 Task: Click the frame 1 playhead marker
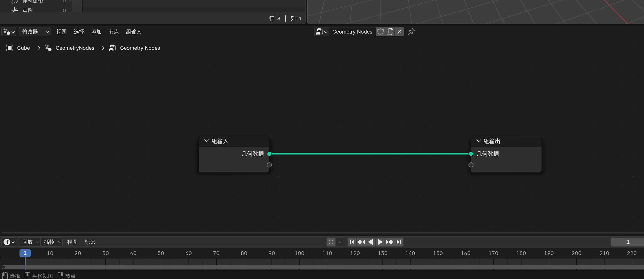[25, 253]
